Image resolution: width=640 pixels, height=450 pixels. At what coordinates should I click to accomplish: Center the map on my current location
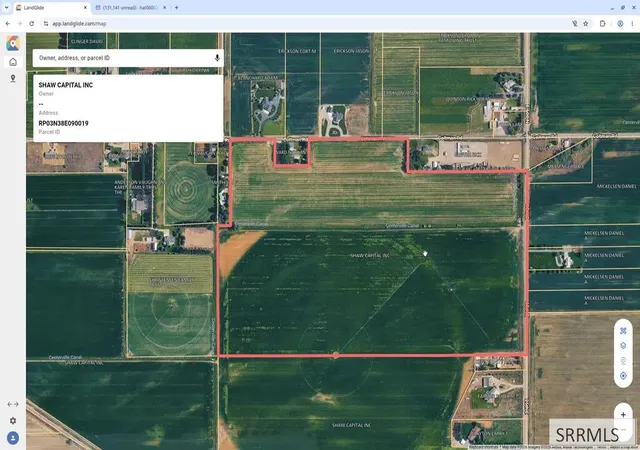pos(623,376)
